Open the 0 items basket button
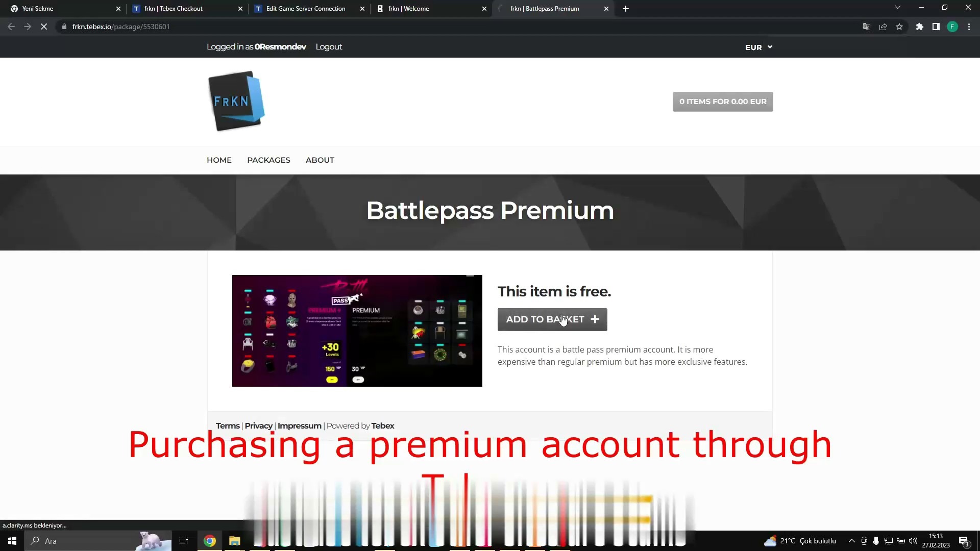The width and height of the screenshot is (980, 551). point(723,102)
